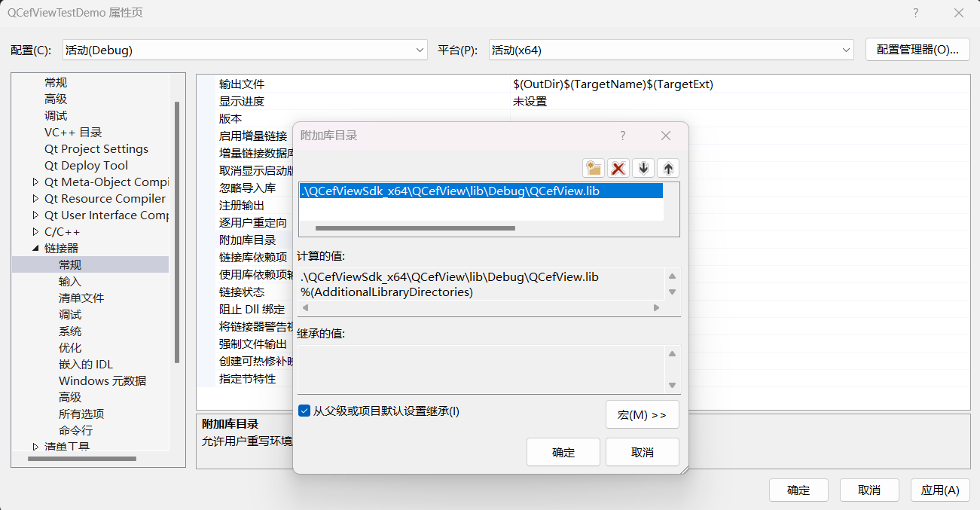Image resolution: width=980 pixels, height=510 pixels.
Task: Select the 显示进度 property row
Action: [x=583, y=102]
